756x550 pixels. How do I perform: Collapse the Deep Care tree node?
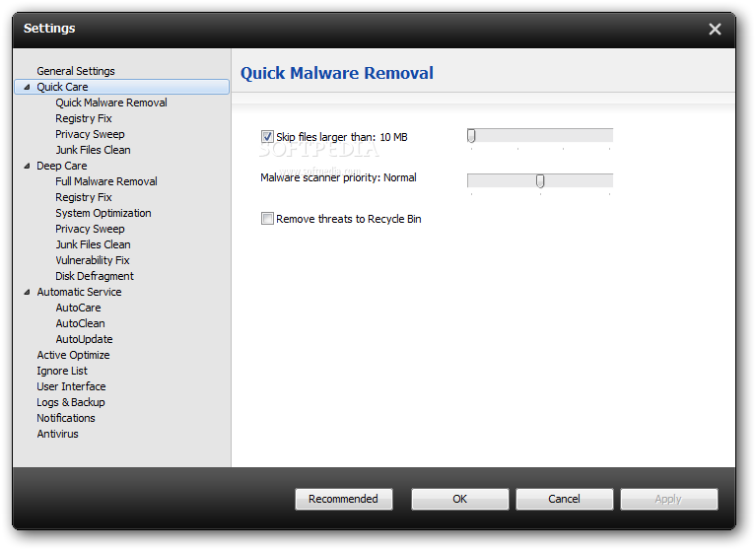pyautogui.click(x=27, y=166)
